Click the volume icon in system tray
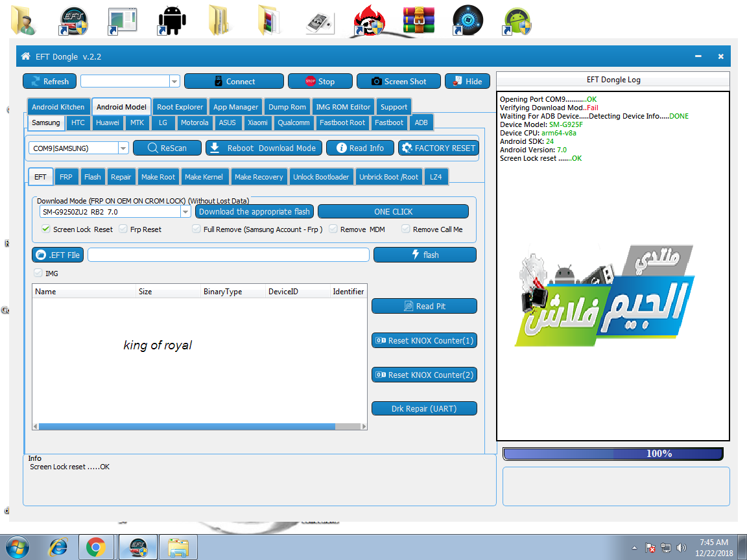Screen dimensions: 747x560 [x=682, y=548]
